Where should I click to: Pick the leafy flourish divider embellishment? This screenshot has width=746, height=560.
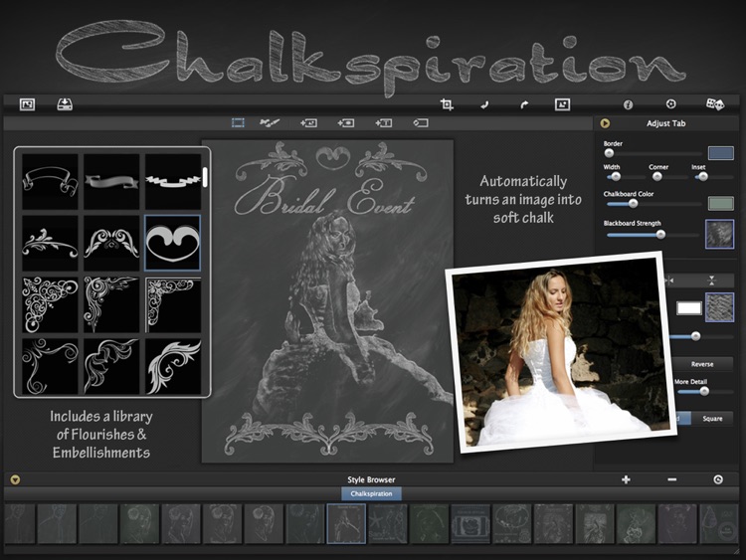pyautogui.click(x=50, y=243)
